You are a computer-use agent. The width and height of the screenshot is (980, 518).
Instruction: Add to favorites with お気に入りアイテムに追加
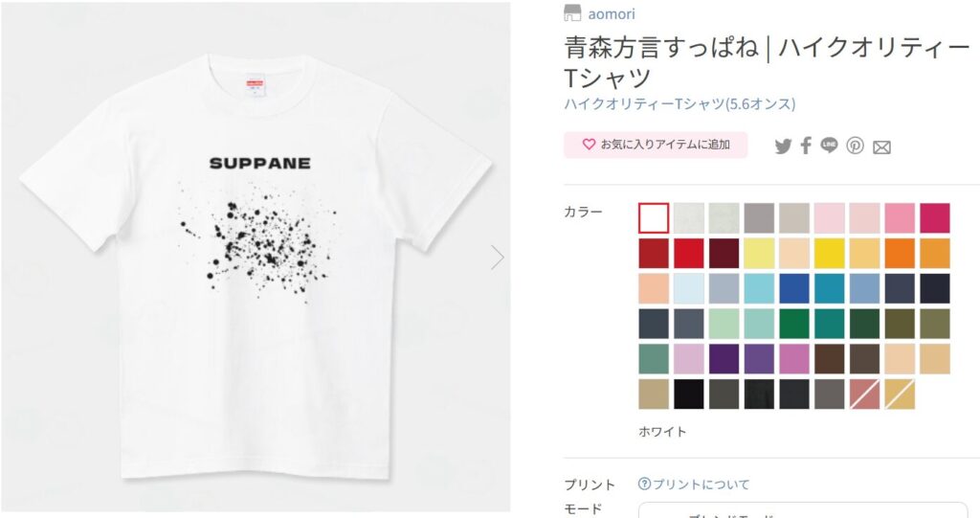(x=656, y=145)
